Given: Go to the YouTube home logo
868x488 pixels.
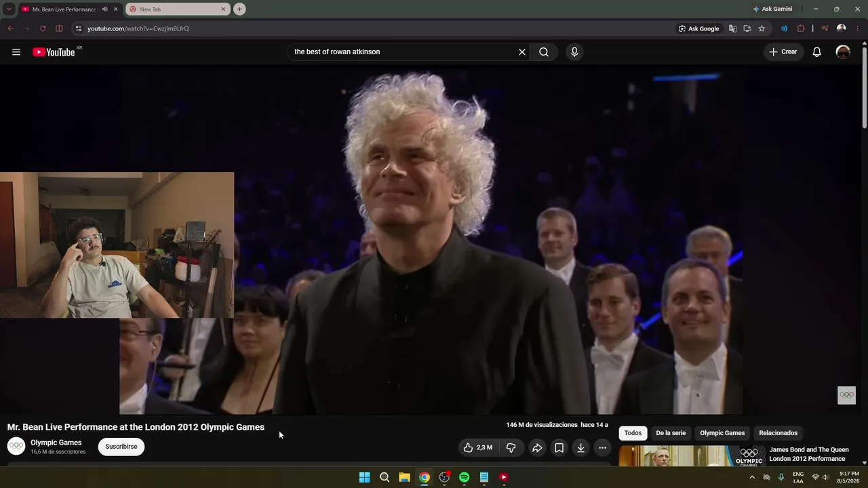Looking at the screenshot, I should (x=54, y=52).
